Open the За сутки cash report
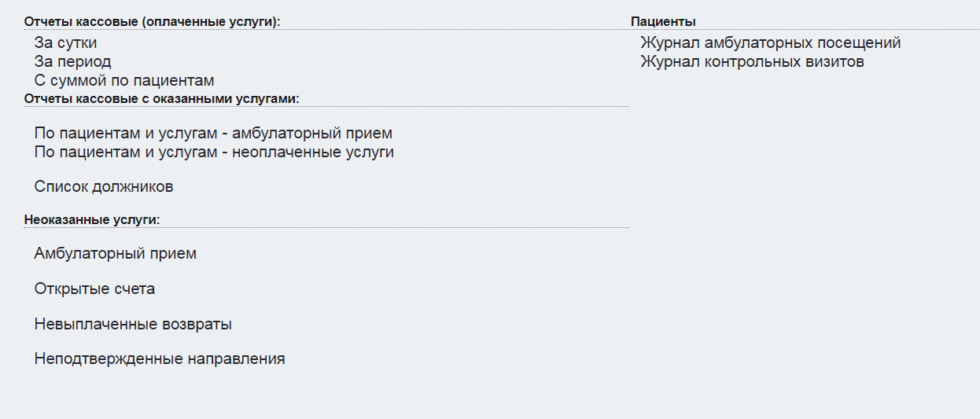The height and width of the screenshot is (419, 980). coord(65,43)
